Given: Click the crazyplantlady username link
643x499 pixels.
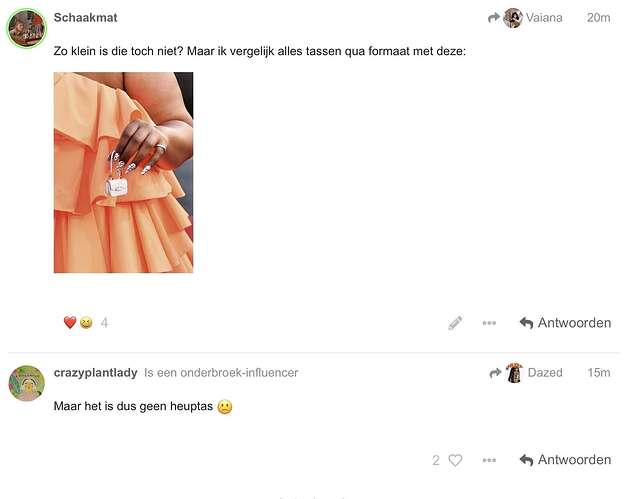Looking at the screenshot, I should coord(95,373).
